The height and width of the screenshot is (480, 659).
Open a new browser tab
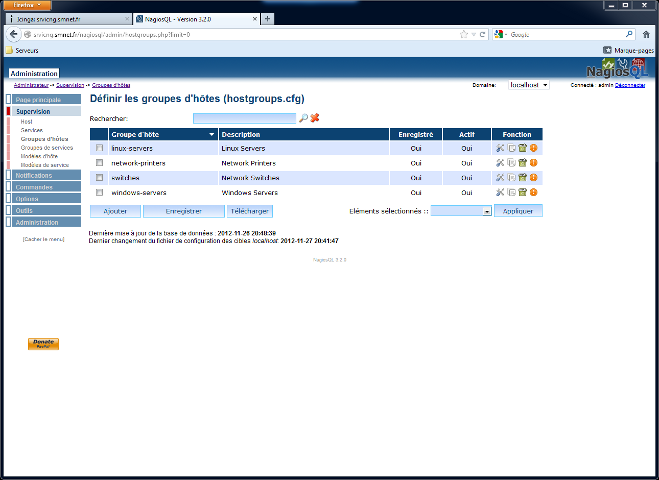[267, 18]
